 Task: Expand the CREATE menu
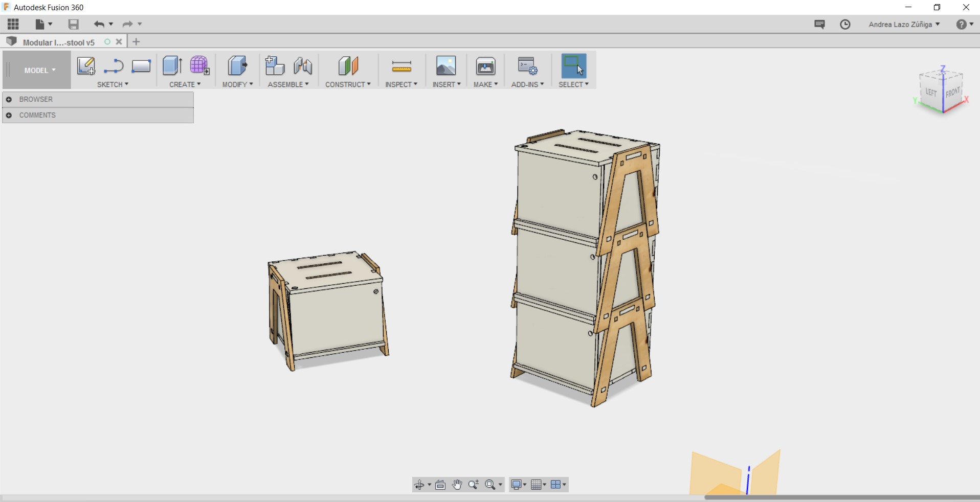click(x=185, y=84)
